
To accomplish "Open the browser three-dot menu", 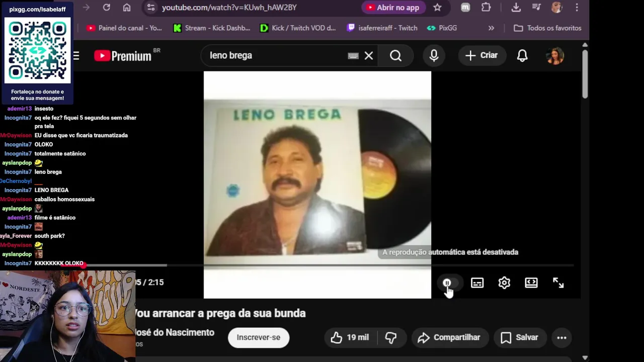I will point(577,8).
